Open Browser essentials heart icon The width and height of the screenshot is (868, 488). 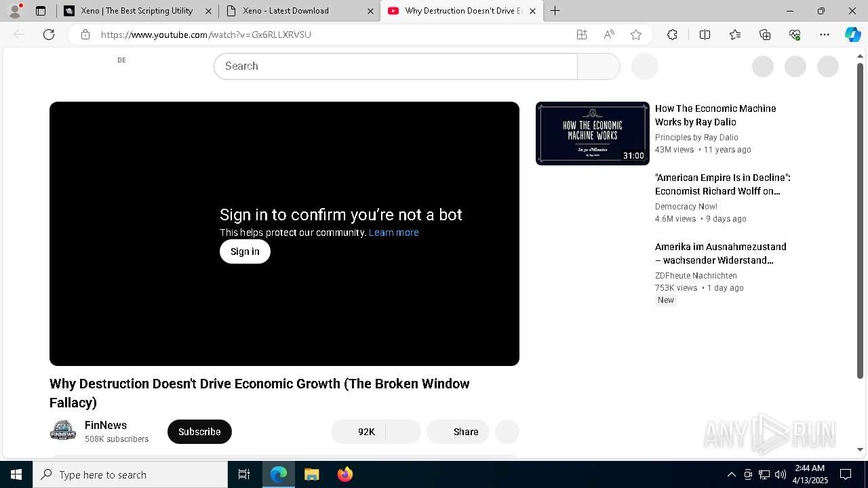click(x=795, y=35)
